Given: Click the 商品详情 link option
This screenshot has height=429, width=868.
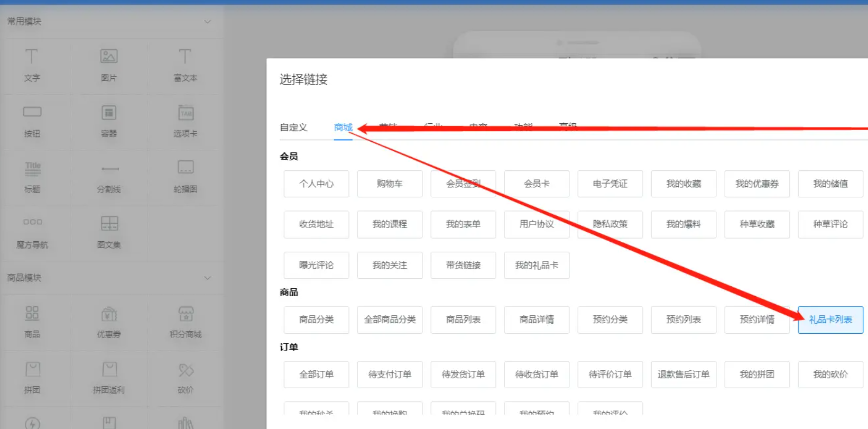Looking at the screenshot, I should pyautogui.click(x=537, y=320).
